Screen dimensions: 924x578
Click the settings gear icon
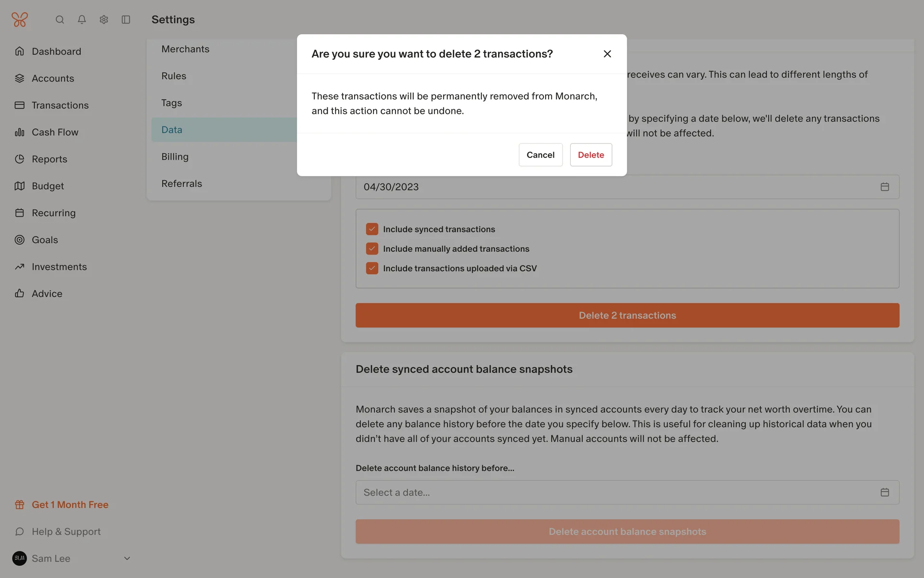pos(104,20)
